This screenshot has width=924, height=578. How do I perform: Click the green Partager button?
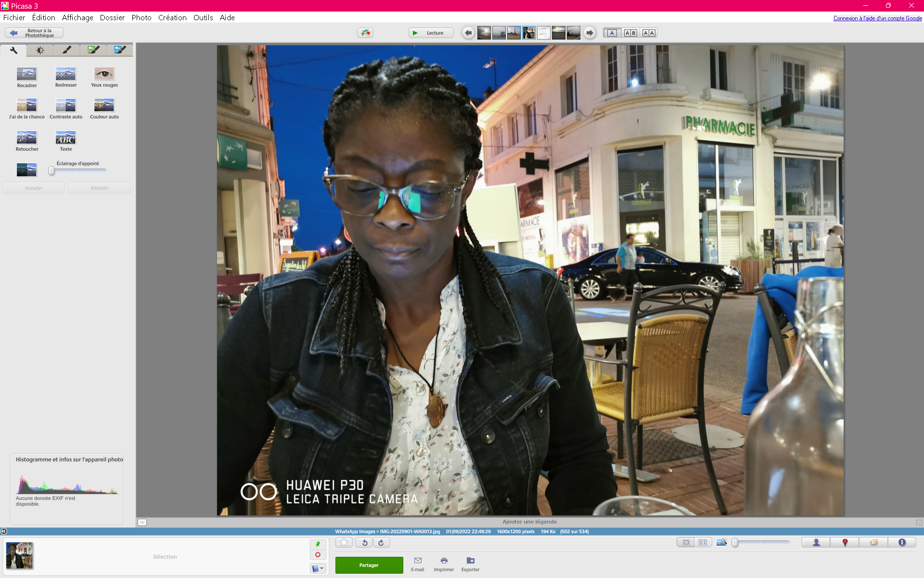pos(369,565)
